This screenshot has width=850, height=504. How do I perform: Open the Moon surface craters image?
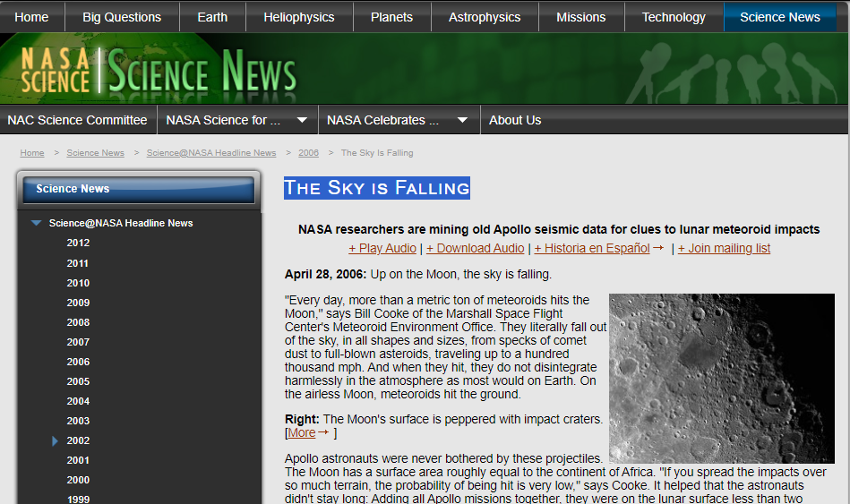point(722,379)
